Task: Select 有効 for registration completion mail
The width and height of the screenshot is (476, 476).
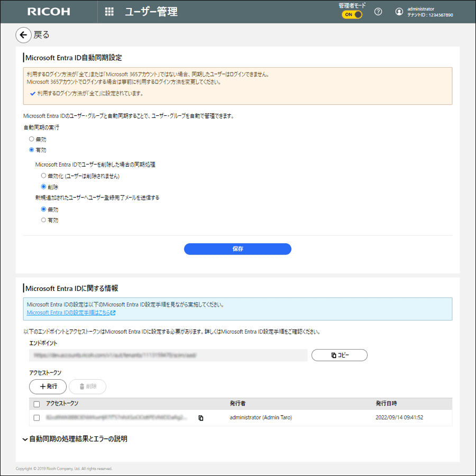Action: [x=44, y=220]
